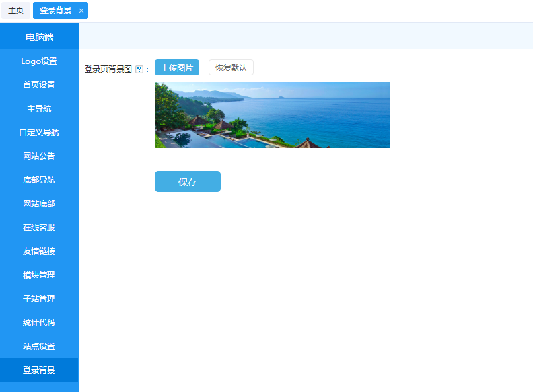Select 友情链接 in the sidebar

coord(39,251)
